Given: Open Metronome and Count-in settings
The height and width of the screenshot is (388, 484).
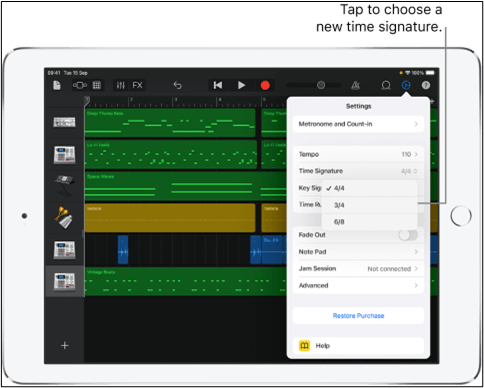Looking at the screenshot, I should tap(358, 124).
